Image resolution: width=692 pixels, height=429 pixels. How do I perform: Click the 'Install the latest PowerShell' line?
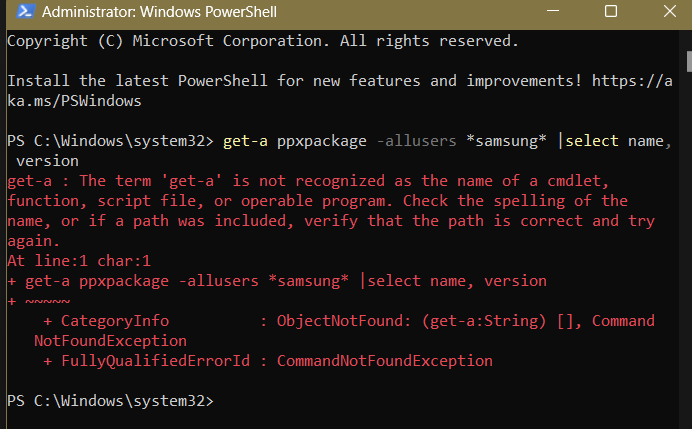(x=340, y=81)
